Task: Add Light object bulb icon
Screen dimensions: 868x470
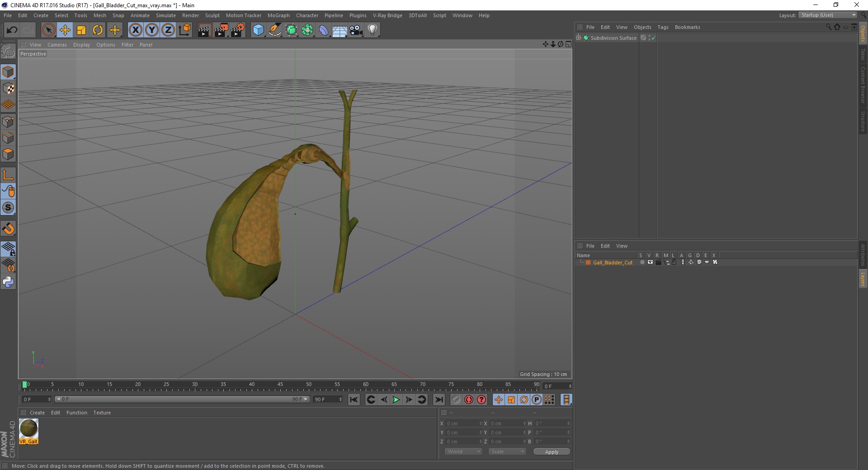Action: 373,30
